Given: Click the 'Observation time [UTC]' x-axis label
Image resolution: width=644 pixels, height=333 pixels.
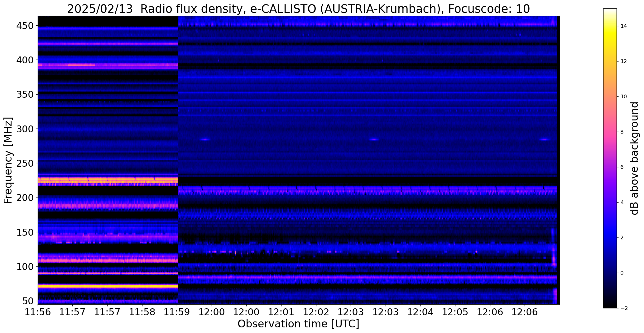Looking at the screenshot, I should [298, 324].
